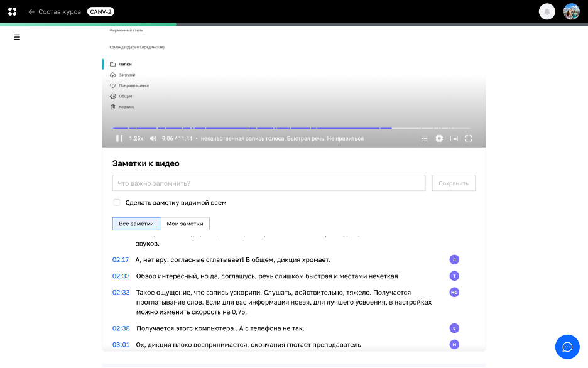Image resolution: width=588 pixels, height=368 pixels.
Task: Click "Корзина" in the video frame
Action: click(127, 107)
